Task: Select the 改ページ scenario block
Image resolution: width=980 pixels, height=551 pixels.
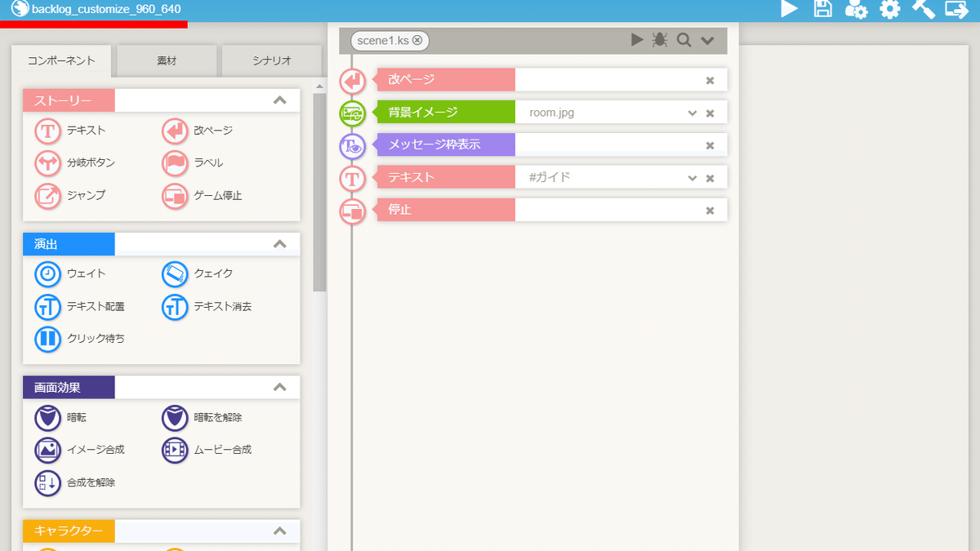Action: 446,80
